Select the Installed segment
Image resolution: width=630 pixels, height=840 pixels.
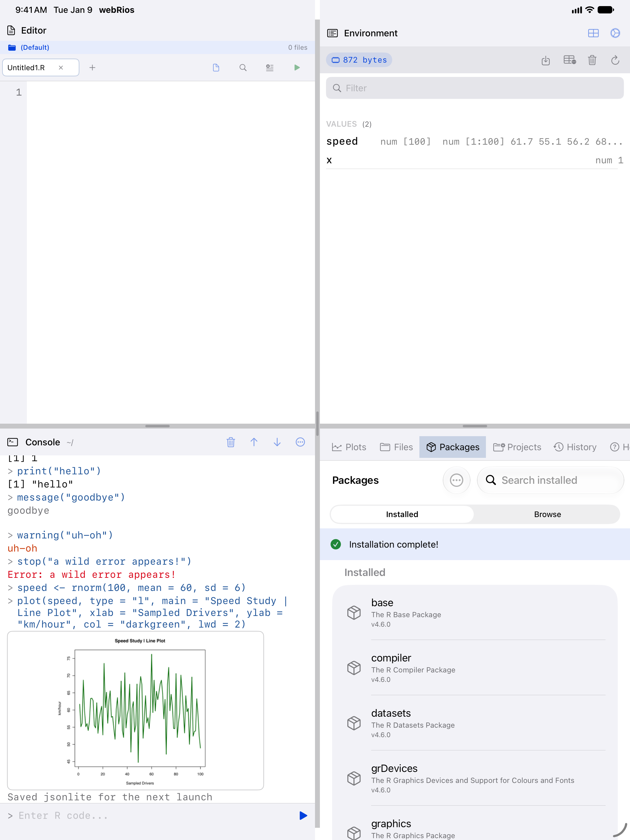pyautogui.click(x=402, y=514)
